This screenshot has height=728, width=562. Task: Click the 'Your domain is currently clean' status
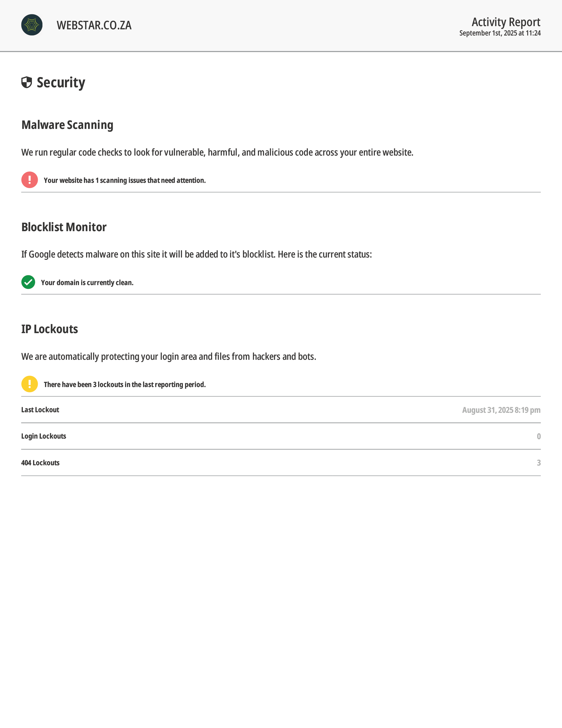(x=87, y=283)
